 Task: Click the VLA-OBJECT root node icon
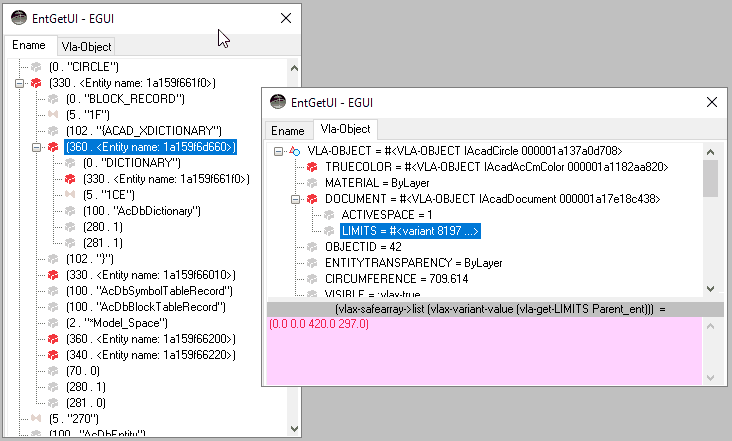pos(295,151)
